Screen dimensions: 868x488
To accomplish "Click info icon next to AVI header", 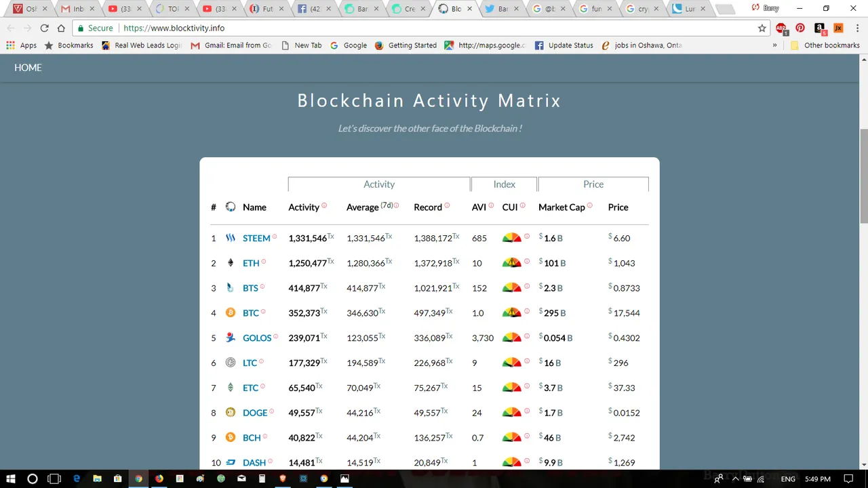I will (x=491, y=205).
